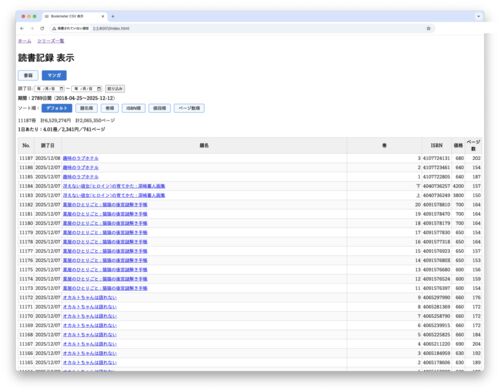Open the title link in row 11182
The height and width of the screenshot is (392, 500).
coord(105,205)
